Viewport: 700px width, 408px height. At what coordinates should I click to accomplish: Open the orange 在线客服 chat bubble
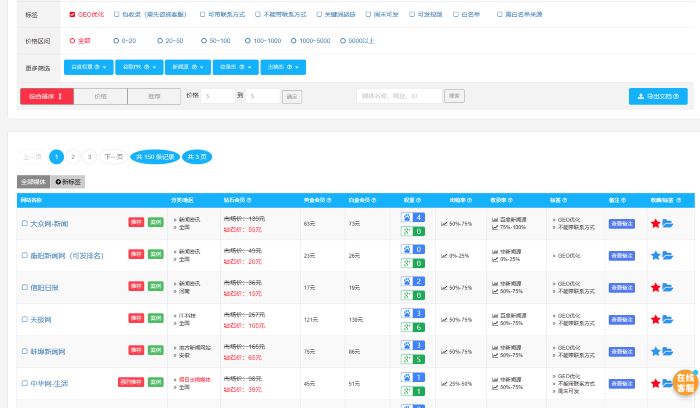[685, 383]
